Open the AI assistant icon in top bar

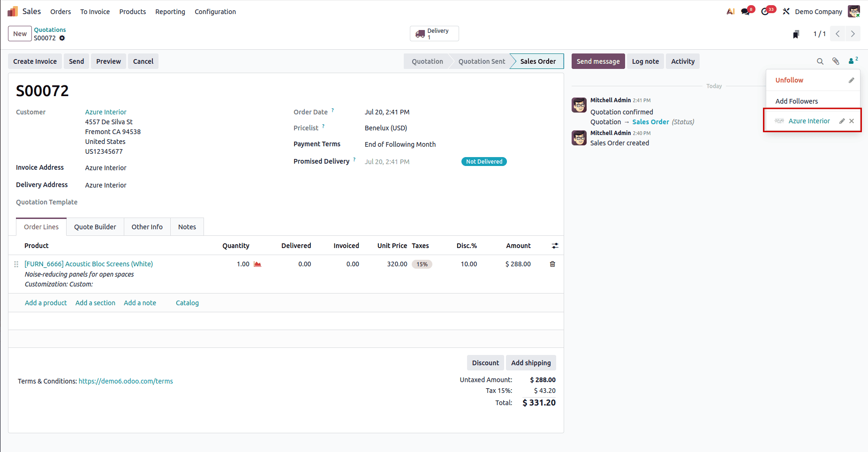pos(731,11)
